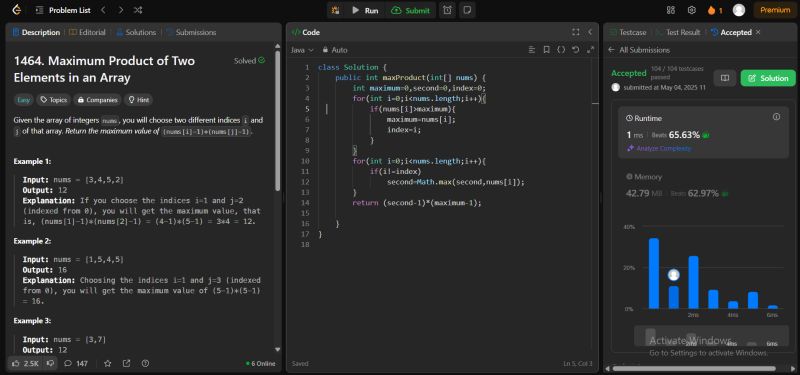Pick a random problem with shuffle icon

[138, 10]
